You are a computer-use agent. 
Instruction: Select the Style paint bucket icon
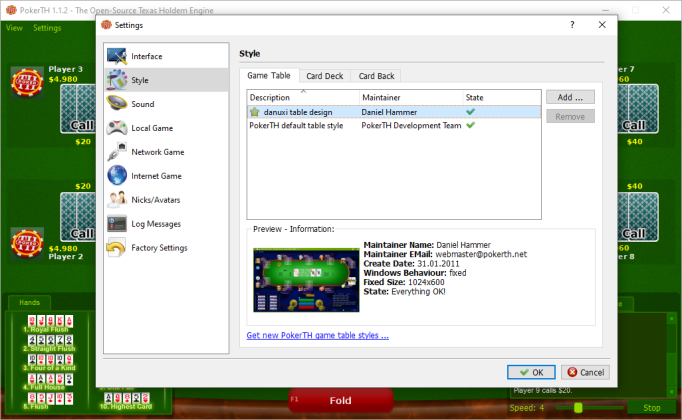pyautogui.click(x=117, y=80)
